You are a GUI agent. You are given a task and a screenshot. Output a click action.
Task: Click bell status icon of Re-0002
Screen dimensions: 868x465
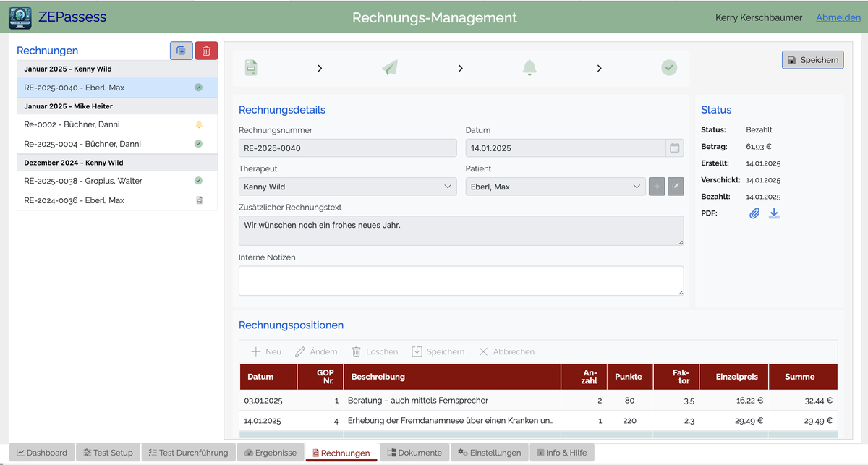[199, 124]
